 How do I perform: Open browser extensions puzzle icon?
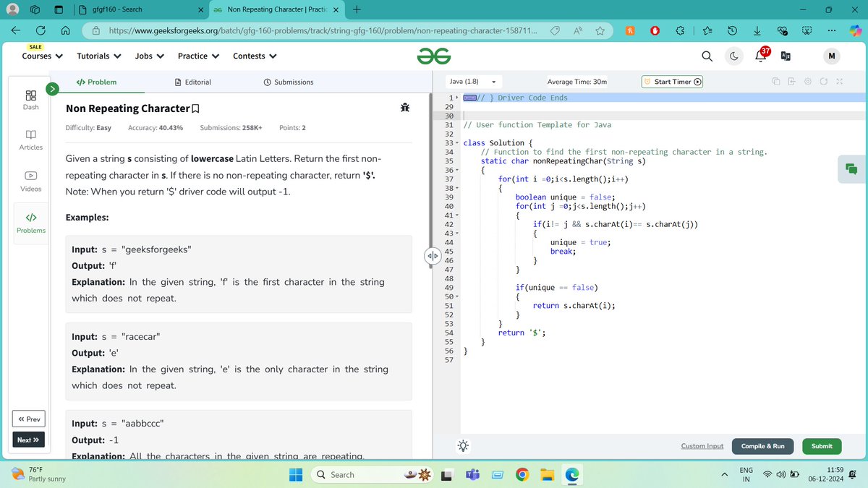click(x=681, y=30)
